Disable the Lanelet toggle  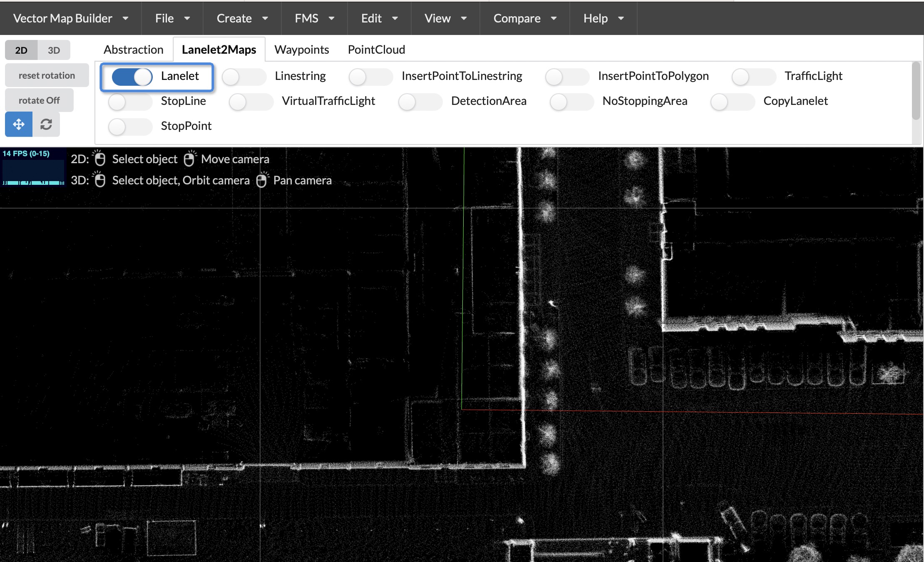(131, 77)
